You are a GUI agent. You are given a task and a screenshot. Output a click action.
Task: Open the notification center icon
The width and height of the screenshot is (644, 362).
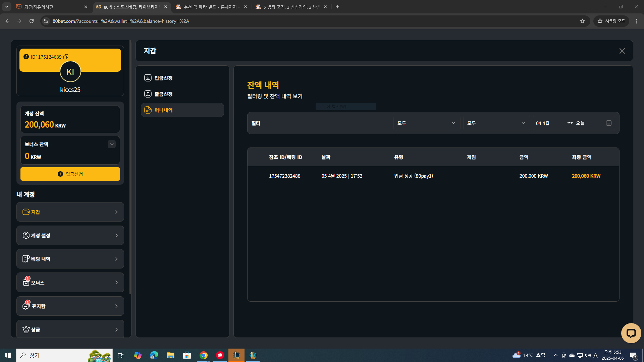point(633,355)
